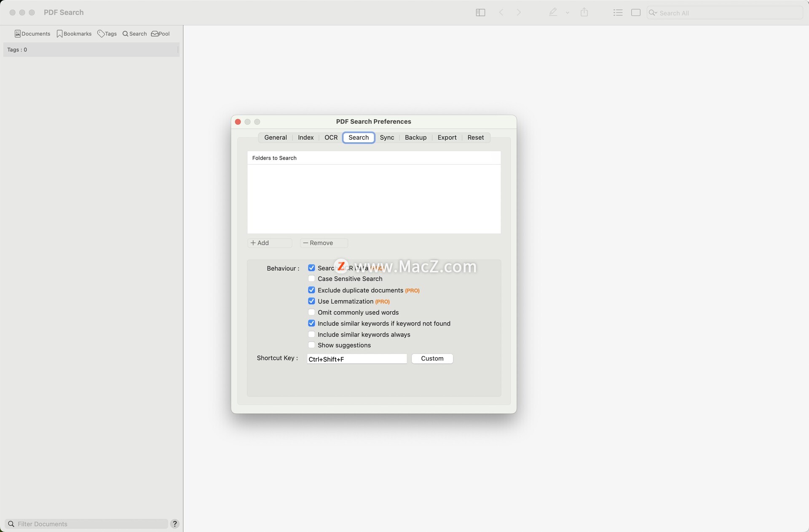Click the Folders to Search column header
This screenshot has width=809, height=532.
pos(374,158)
